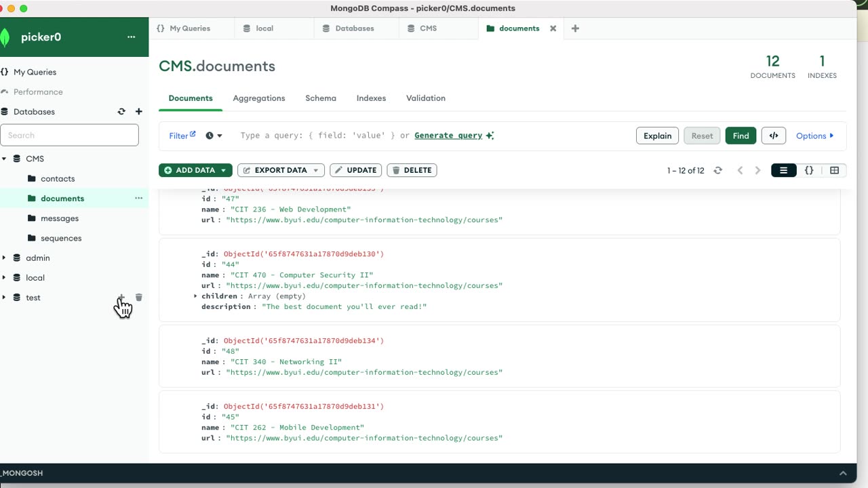Click into the sidebar Search field

(69, 136)
